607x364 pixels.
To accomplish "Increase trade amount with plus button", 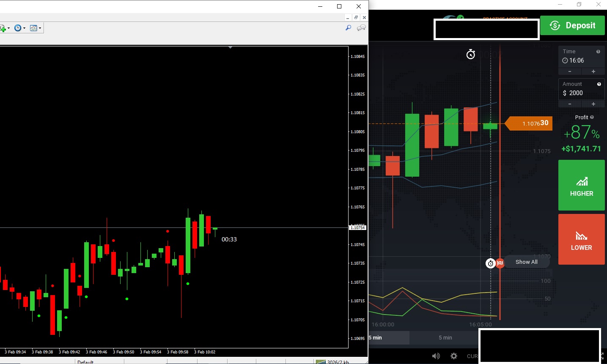I will (x=593, y=104).
